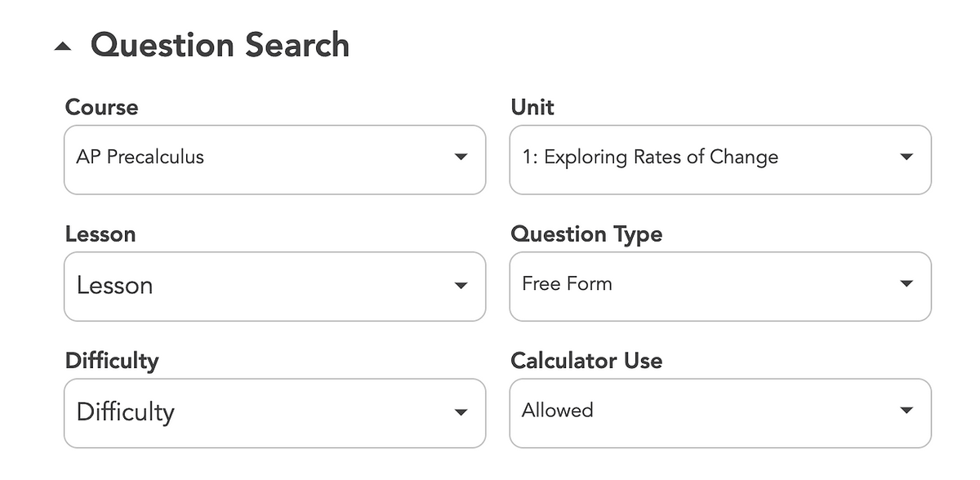
Task: Click the Unit dropdown caret arrow
Action: (906, 157)
